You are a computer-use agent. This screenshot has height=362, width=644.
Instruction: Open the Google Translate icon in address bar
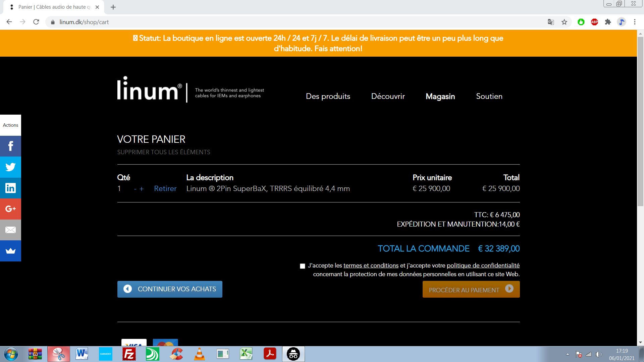[x=551, y=22]
